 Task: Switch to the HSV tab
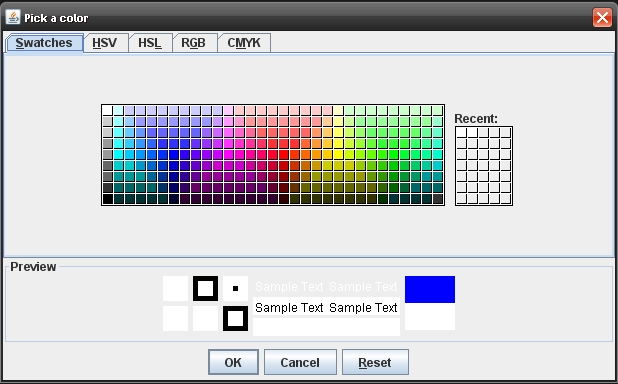point(105,43)
